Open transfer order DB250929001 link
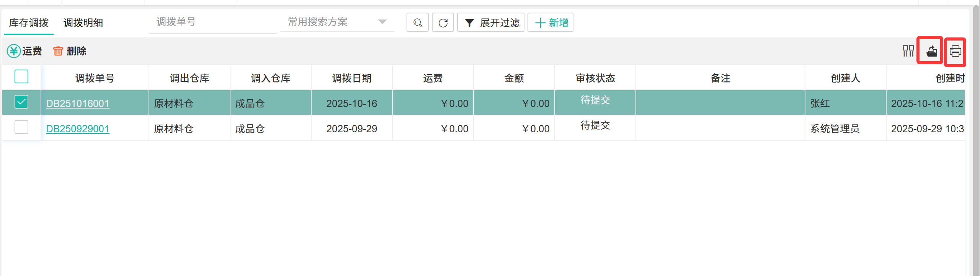The image size is (980, 276). [x=78, y=129]
